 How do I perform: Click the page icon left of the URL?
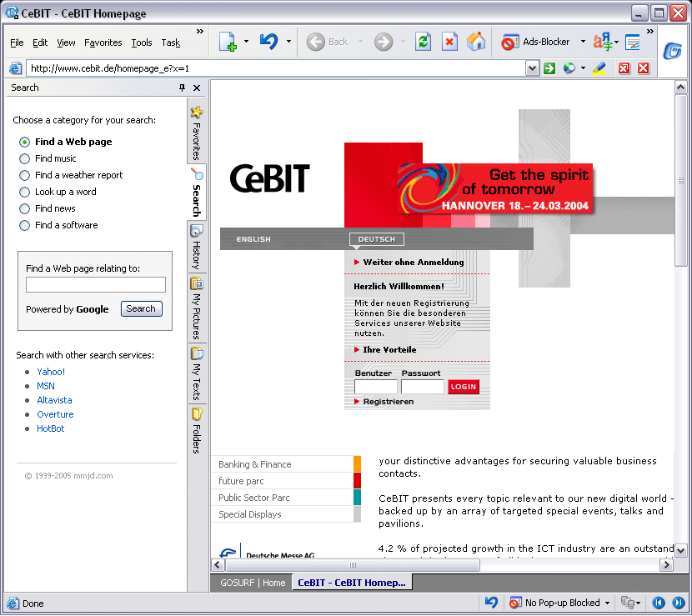(x=15, y=68)
